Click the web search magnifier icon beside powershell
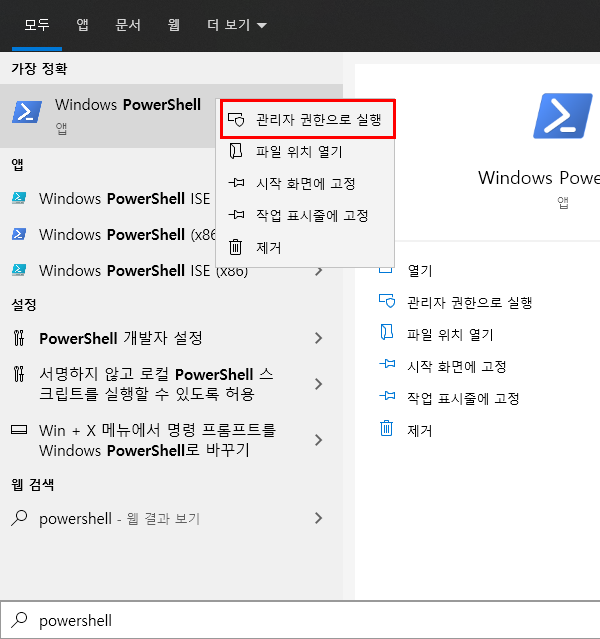 [19, 518]
